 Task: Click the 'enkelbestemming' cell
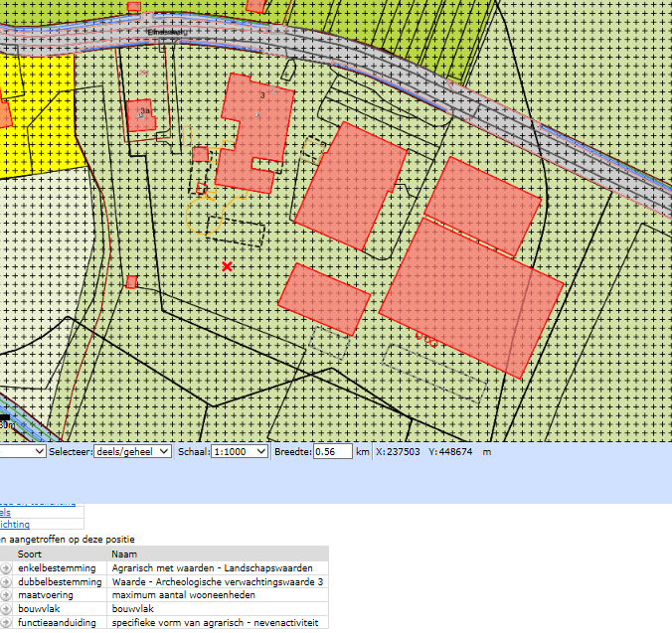(59, 568)
